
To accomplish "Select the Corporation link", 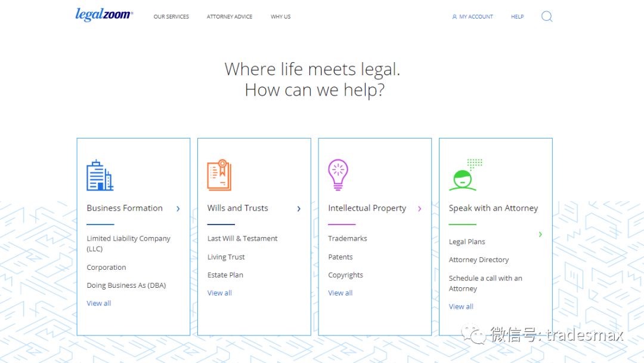I will coord(106,267).
